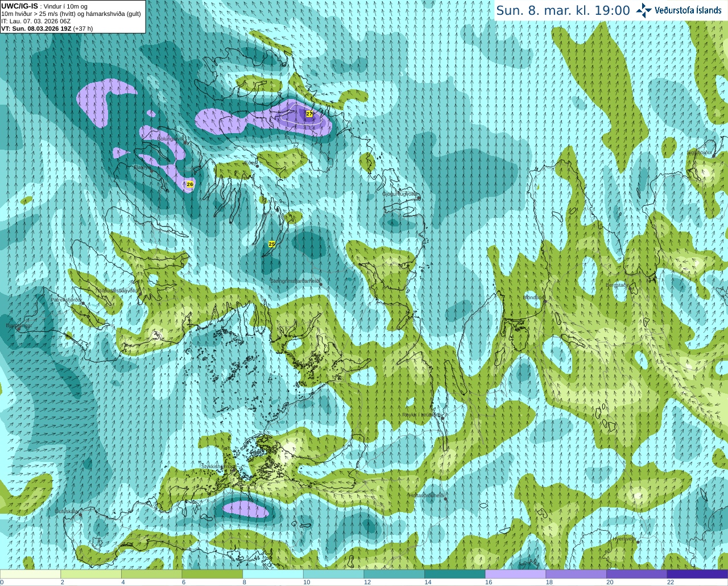Click the Gjögurflugvöllur station label

(401, 194)
